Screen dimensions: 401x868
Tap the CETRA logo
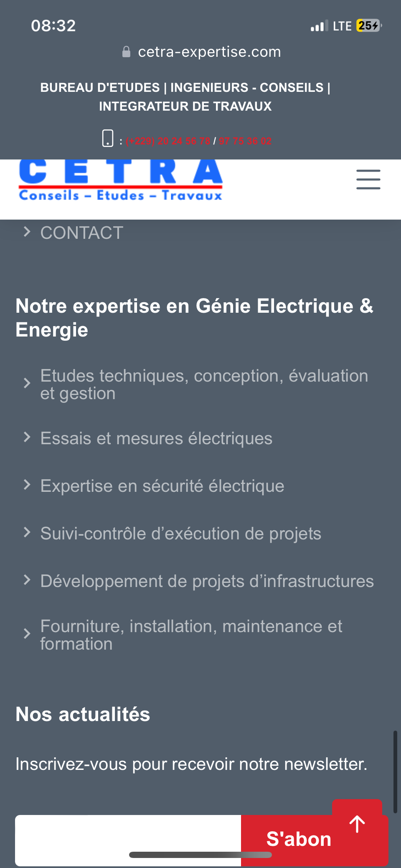(x=121, y=180)
